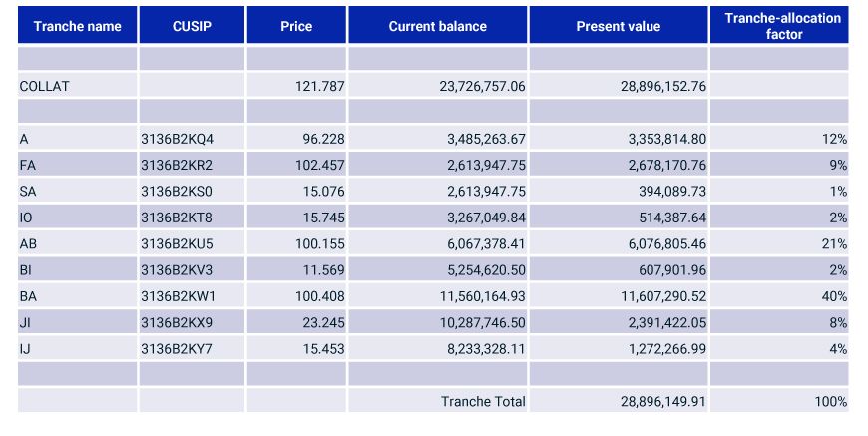Click the BA allocation factor 40%

pos(834,296)
